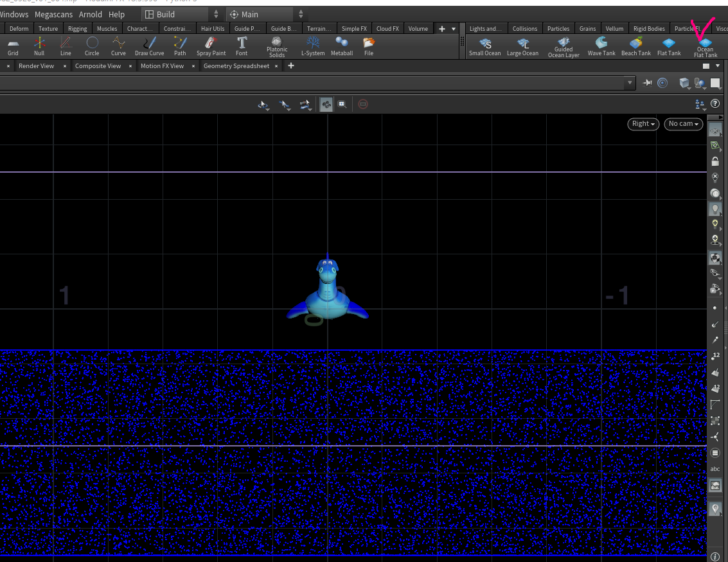Open the viewport layout people dropdown
Viewport: 728px width, 562px height.
[x=700, y=105]
